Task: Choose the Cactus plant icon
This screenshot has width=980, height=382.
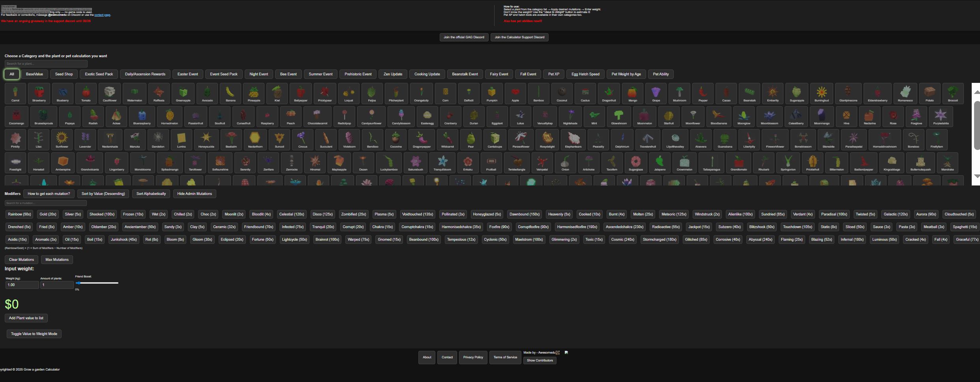Action: tap(585, 94)
